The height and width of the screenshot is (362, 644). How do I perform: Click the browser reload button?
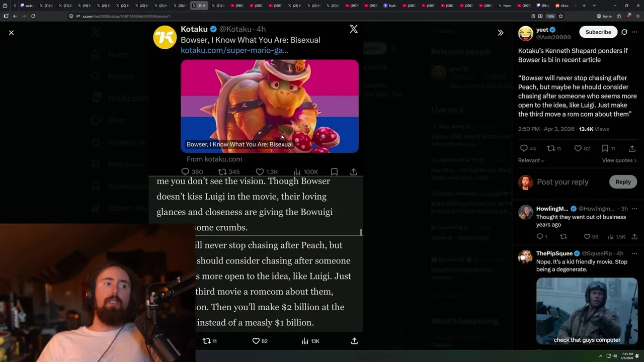(33, 16)
